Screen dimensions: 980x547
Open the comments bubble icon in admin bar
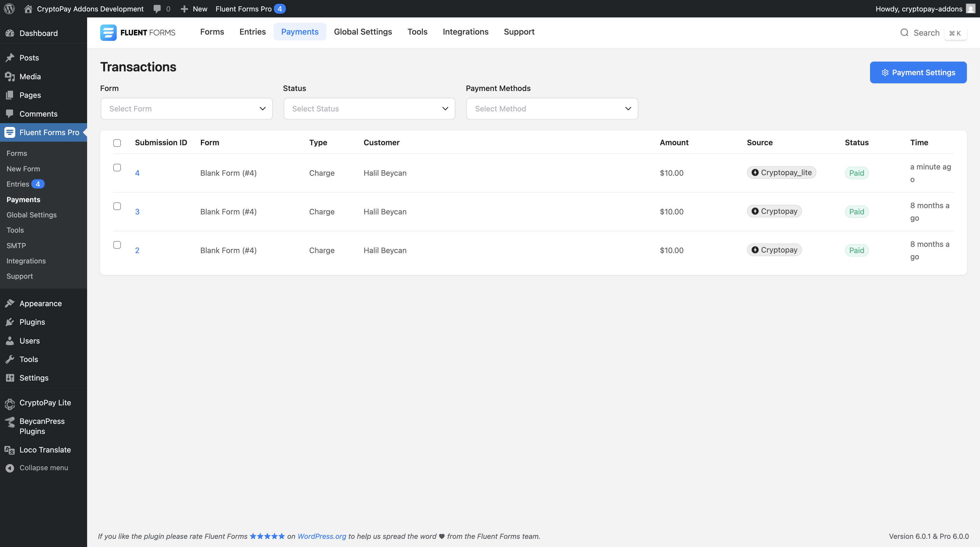(157, 9)
